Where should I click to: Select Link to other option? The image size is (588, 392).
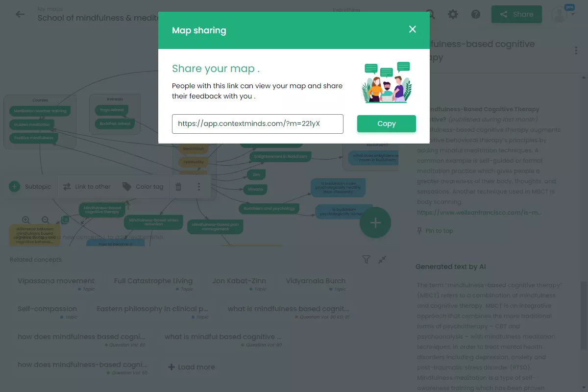[x=87, y=187]
